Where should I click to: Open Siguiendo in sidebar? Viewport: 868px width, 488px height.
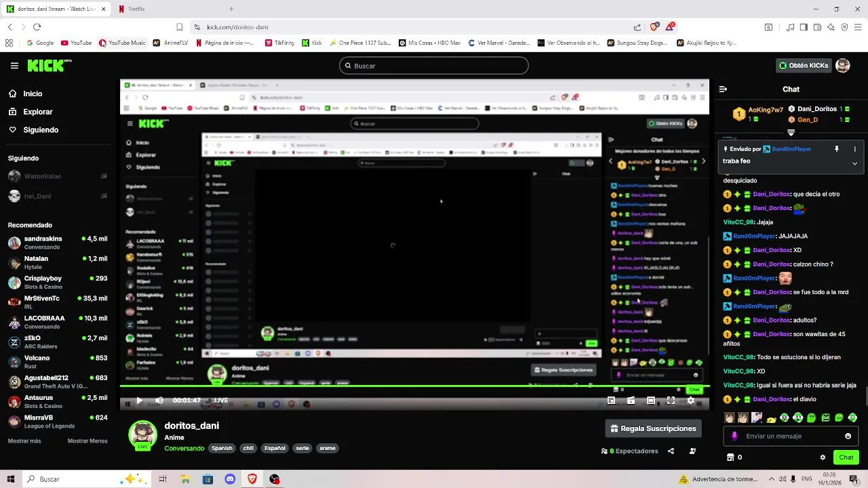tap(33, 130)
